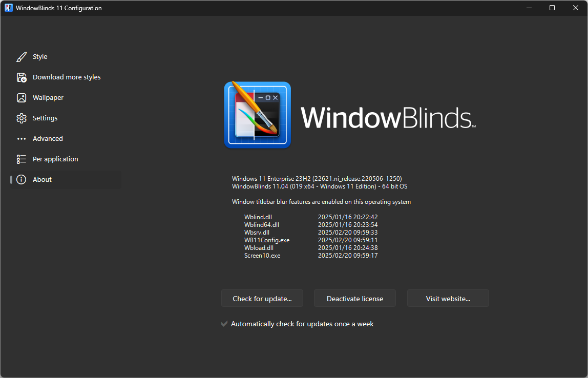Click the large WindowBlinds logo image
The height and width of the screenshot is (378, 588).
pyautogui.click(x=258, y=115)
